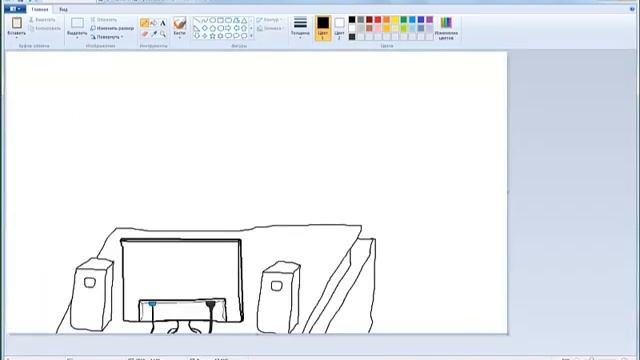
Task: Expand the Выделить selection dropdown arrow
Action: 77,38
